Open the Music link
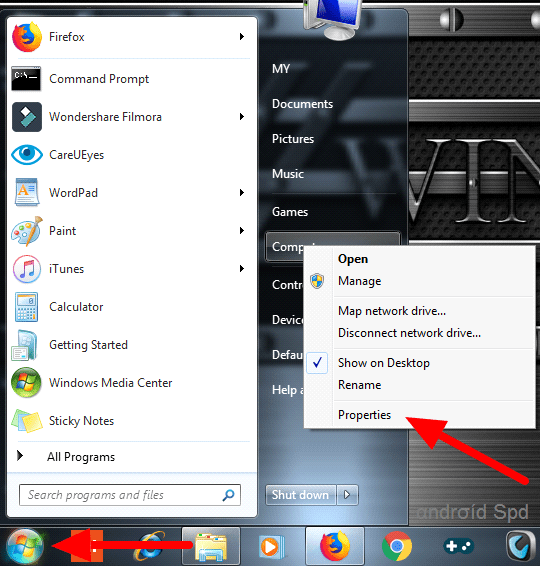 pos(288,174)
